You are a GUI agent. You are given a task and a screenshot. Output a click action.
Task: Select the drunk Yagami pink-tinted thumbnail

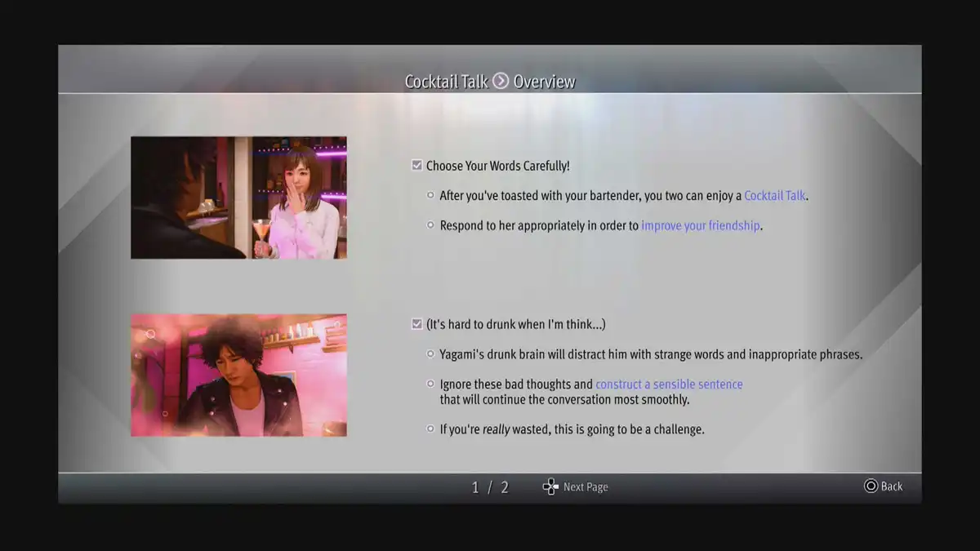tap(238, 375)
